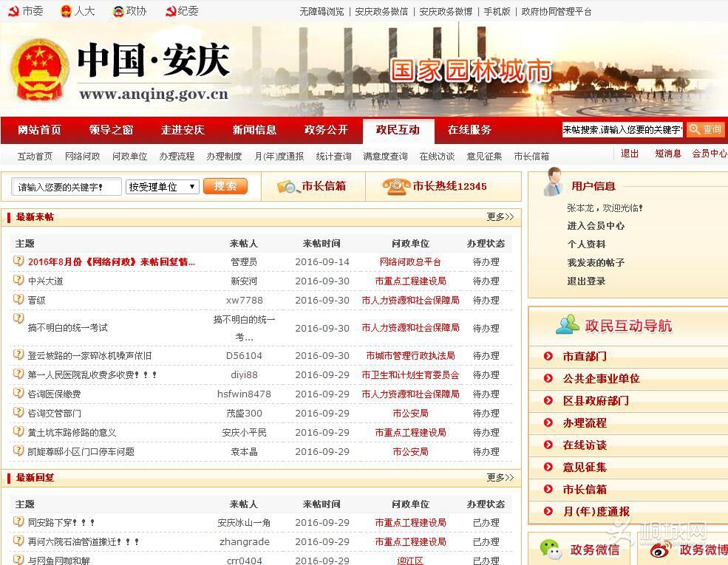Click the orange 搜索 search button
Image resolution: width=728 pixels, height=565 pixels.
pos(225,186)
